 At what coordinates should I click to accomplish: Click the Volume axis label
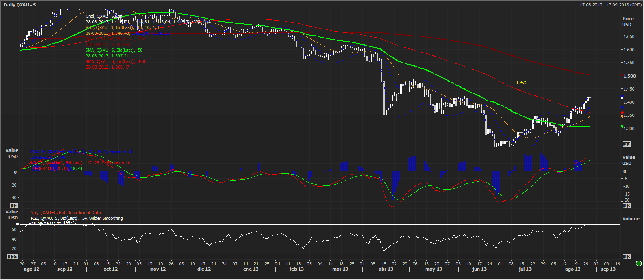click(x=631, y=219)
